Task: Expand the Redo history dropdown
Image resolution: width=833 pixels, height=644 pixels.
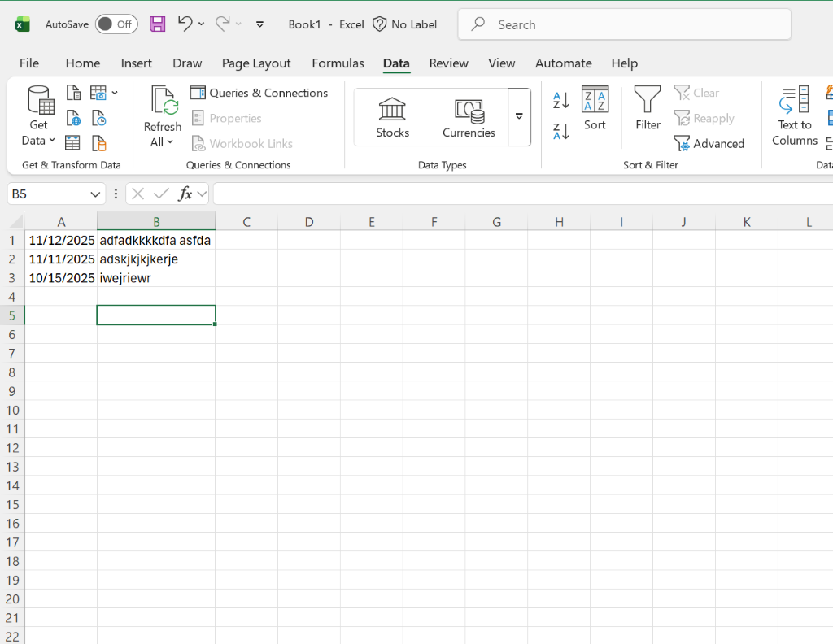Action: [x=238, y=24]
